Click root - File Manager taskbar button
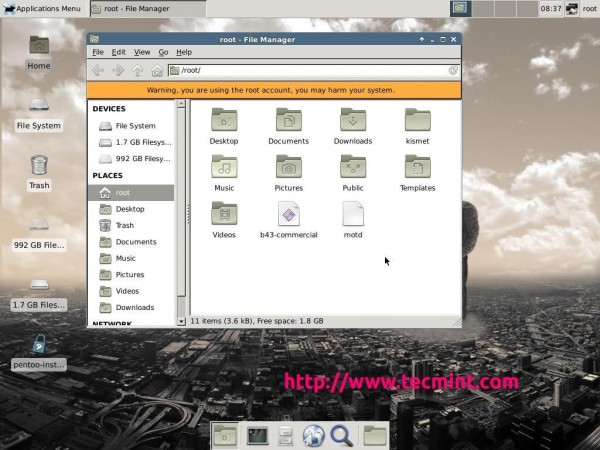The width and height of the screenshot is (600, 450). coord(148,8)
